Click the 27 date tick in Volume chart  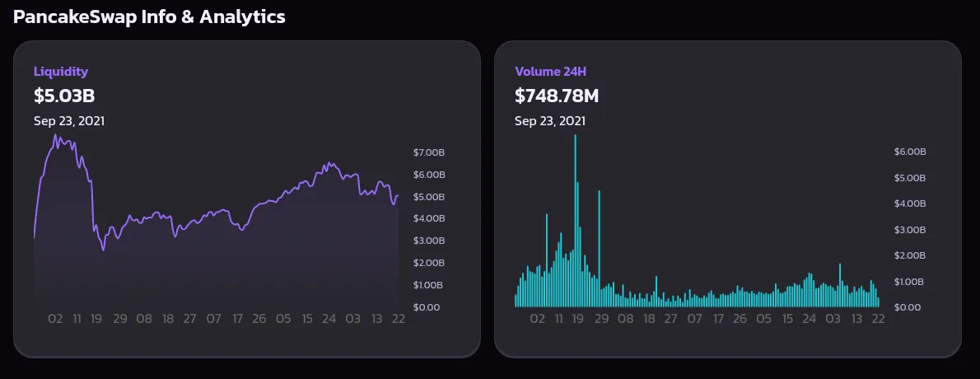[670, 318]
